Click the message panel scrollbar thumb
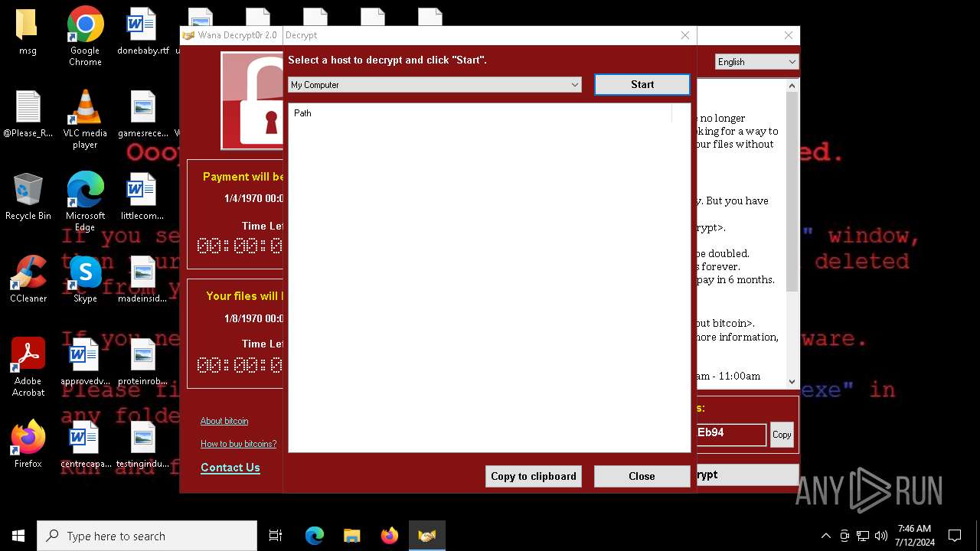The height and width of the screenshot is (551, 980). click(792, 193)
